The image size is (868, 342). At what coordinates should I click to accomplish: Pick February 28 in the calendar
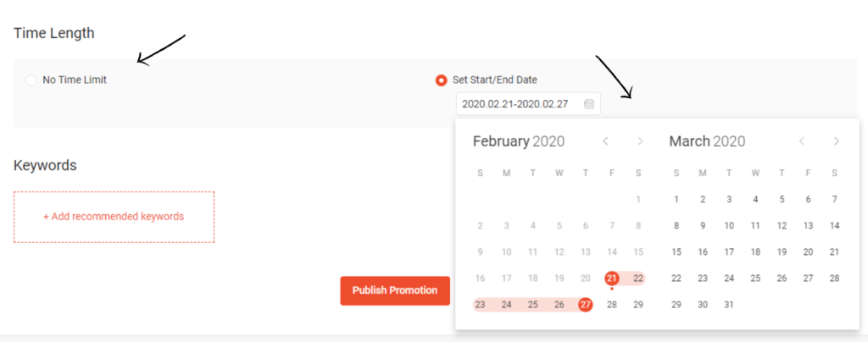(x=611, y=304)
